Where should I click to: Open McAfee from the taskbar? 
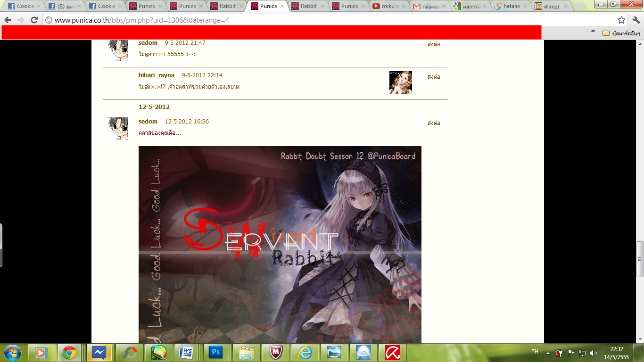coord(276,353)
